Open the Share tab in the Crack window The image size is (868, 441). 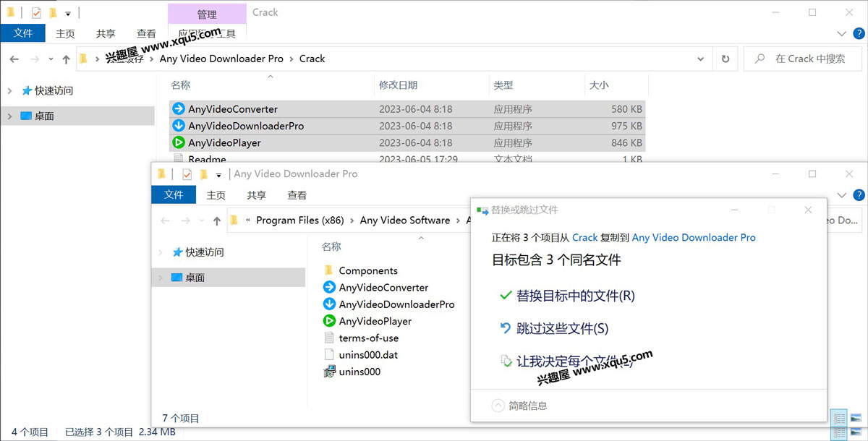coord(106,33)
